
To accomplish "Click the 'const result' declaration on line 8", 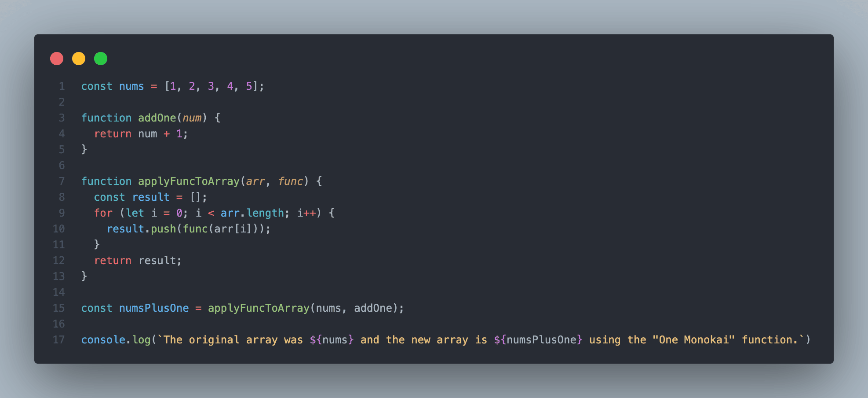I will pos(131,197).
